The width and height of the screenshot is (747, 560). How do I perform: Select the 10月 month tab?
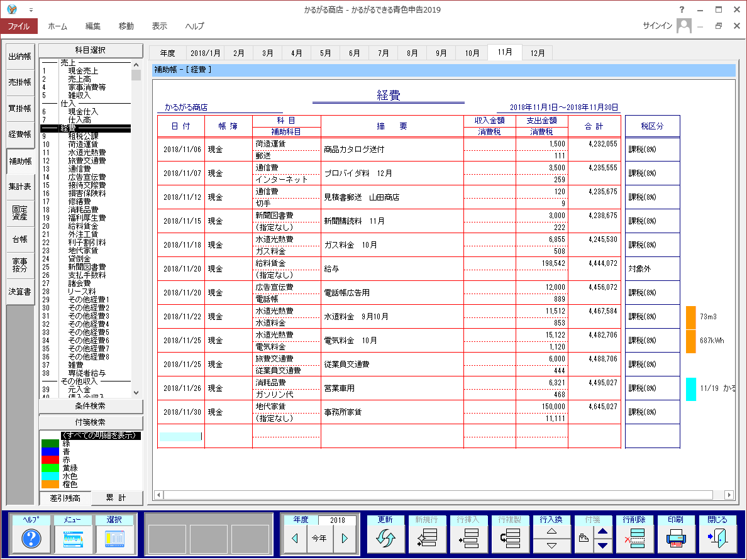tap(472, 53)
